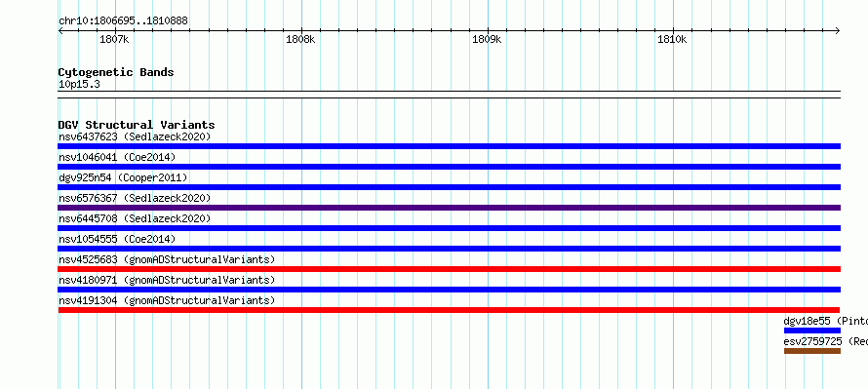Open the dgv925n54 (Cooper2011) label
The image size is (868, 389).
pos(123,177)
